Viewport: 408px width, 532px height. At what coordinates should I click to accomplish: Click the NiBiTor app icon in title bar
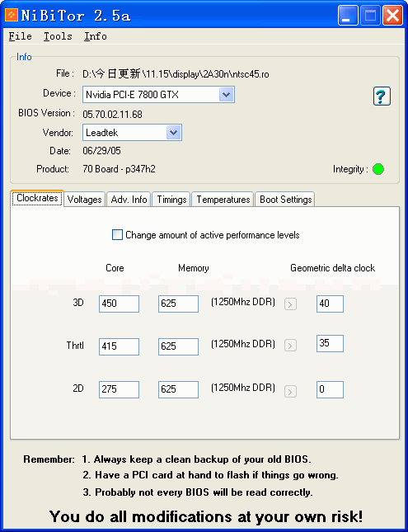[12, 15]
